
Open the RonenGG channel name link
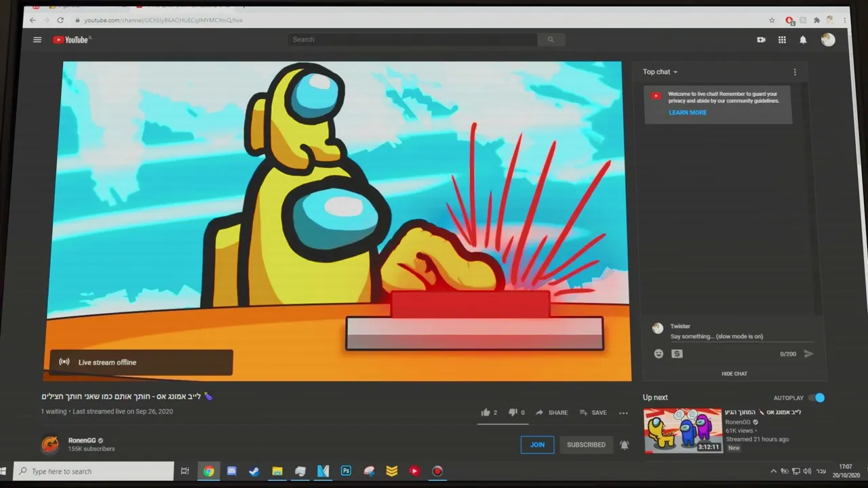pos(82,441)
